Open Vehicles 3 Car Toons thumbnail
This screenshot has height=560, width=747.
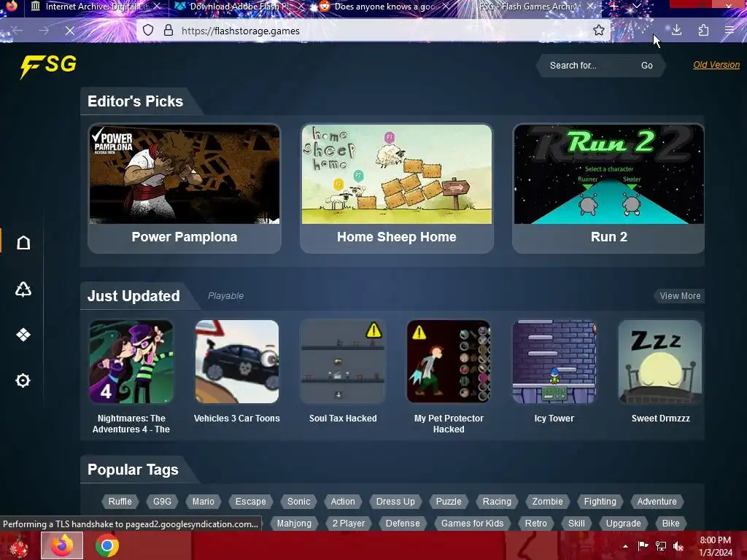click(237, 362)
